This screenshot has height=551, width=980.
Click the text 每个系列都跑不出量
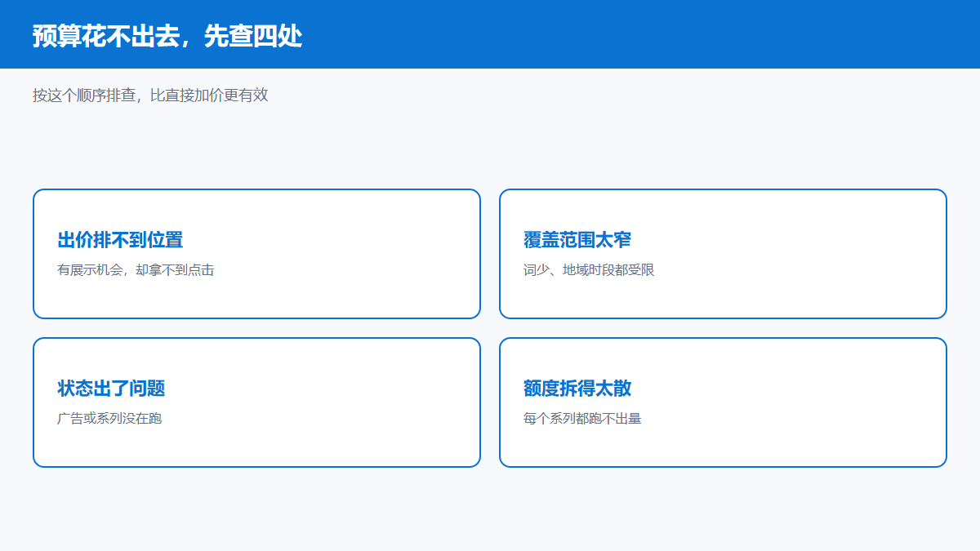[582, 419]
